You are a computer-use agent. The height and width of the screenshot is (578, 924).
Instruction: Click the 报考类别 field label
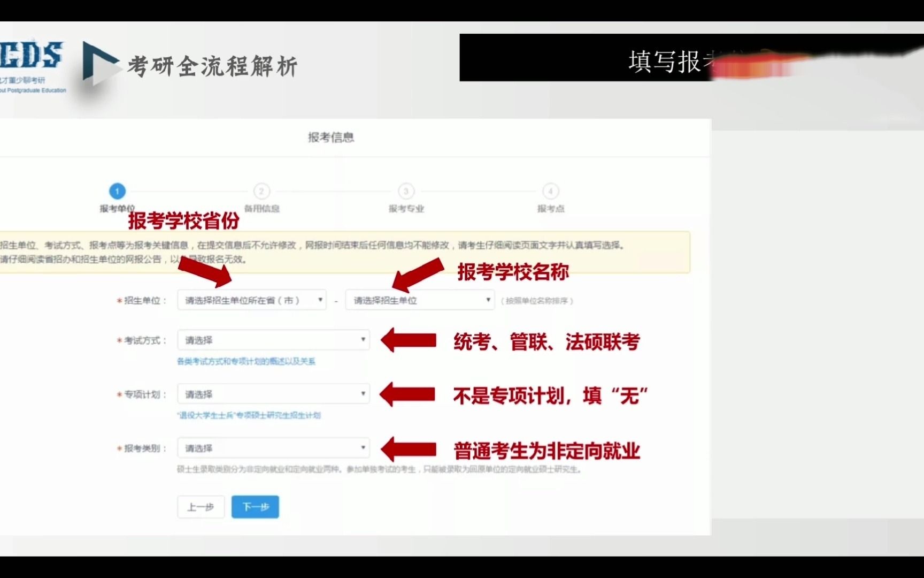point(142,448)
